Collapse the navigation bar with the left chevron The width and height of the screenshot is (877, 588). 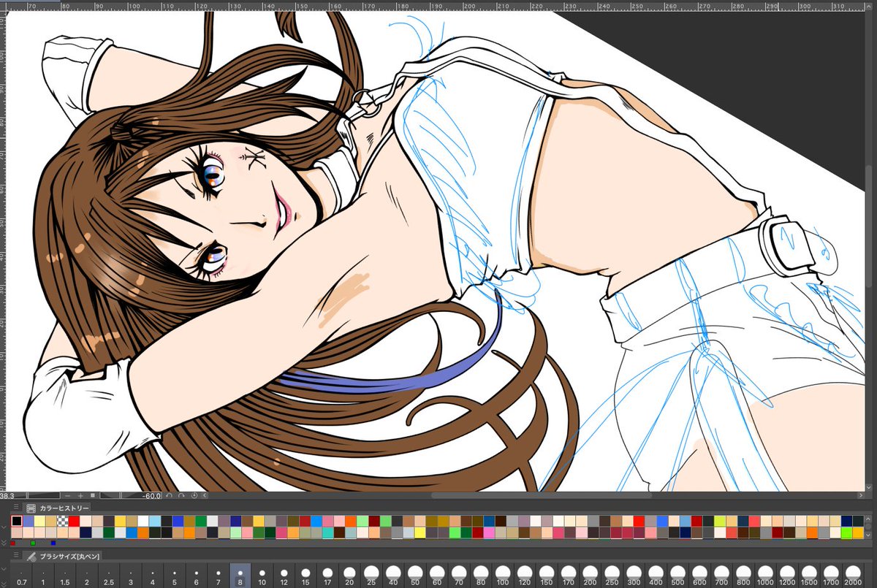click(205, 495)
